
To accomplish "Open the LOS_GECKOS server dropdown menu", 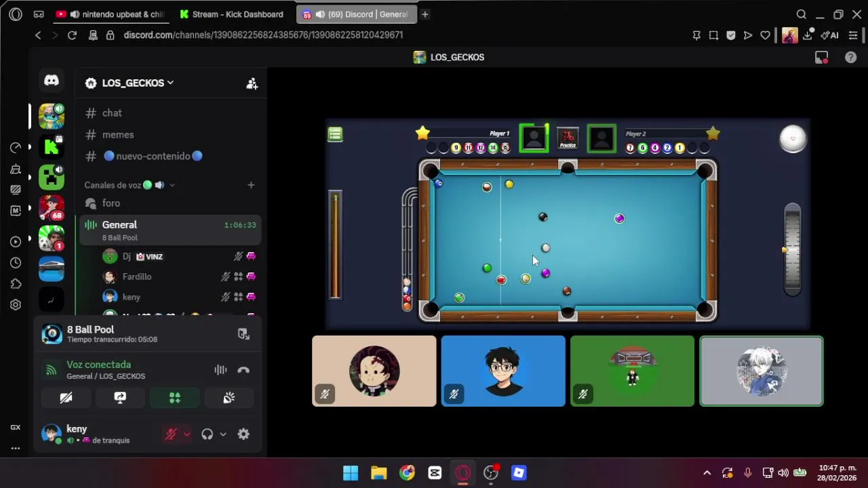I will click(x=138, y=83).
